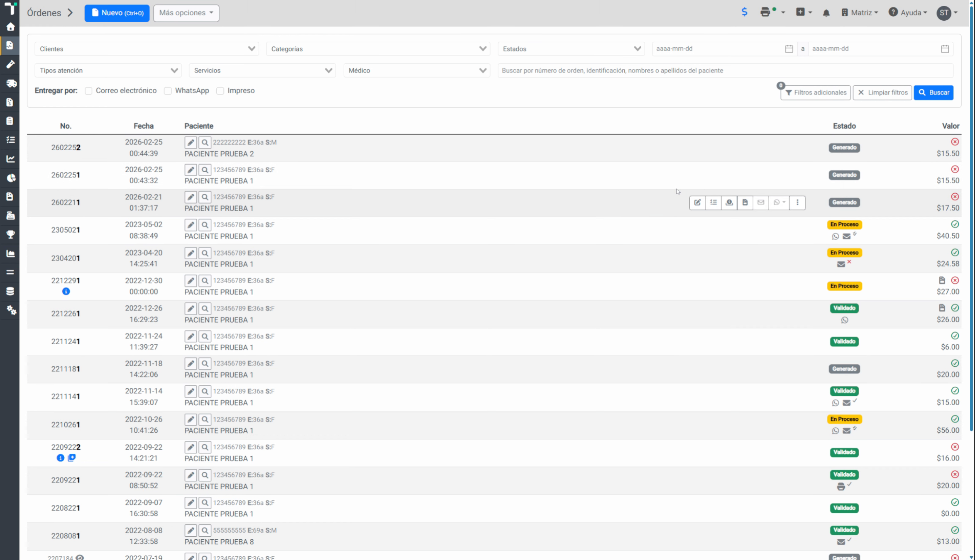Expand the Servicios dropdown
The image size is (975, 560).
[262, 71]
